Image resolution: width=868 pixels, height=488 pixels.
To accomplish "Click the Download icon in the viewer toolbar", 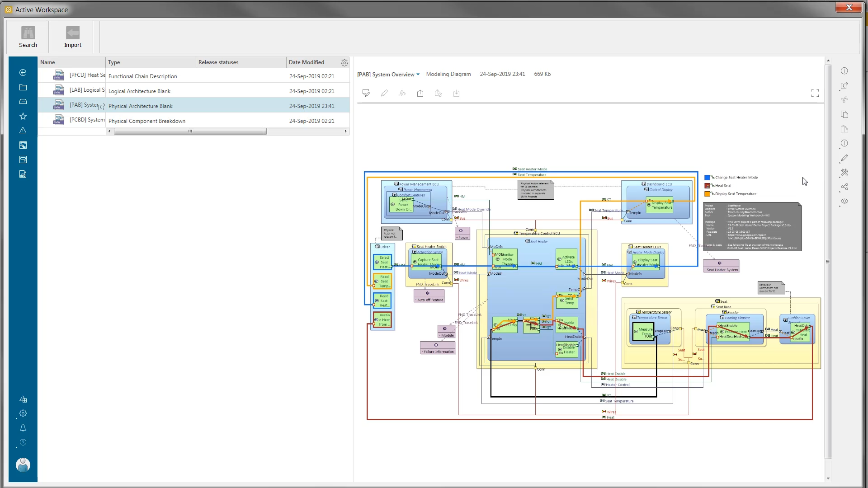I will click(456, 93).
